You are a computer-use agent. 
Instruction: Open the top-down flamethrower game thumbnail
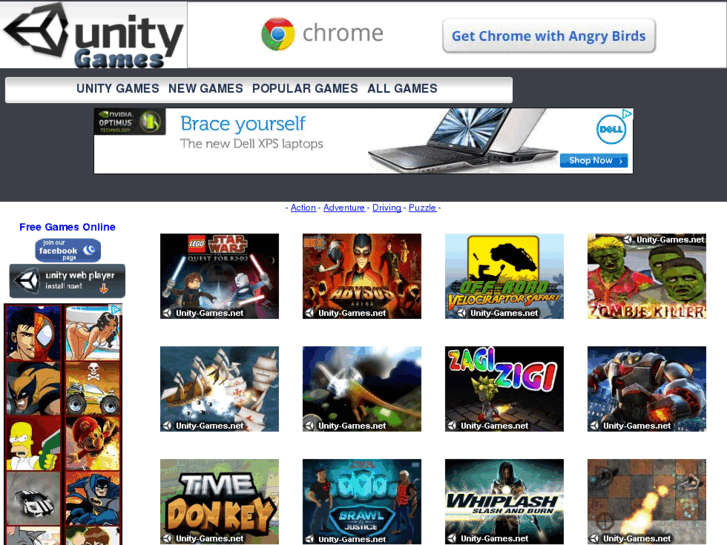pos(647,501)
